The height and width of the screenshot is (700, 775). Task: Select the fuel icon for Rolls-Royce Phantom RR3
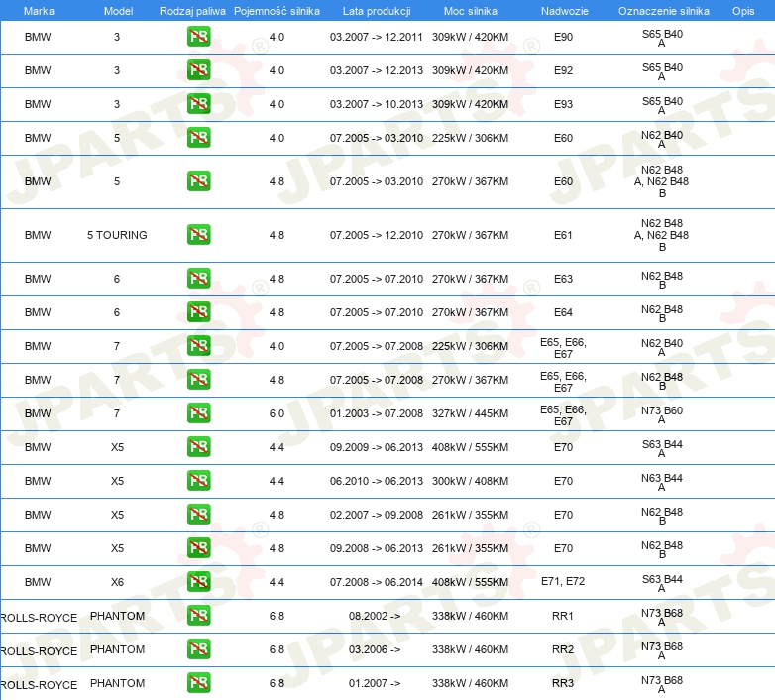point(198,683)
